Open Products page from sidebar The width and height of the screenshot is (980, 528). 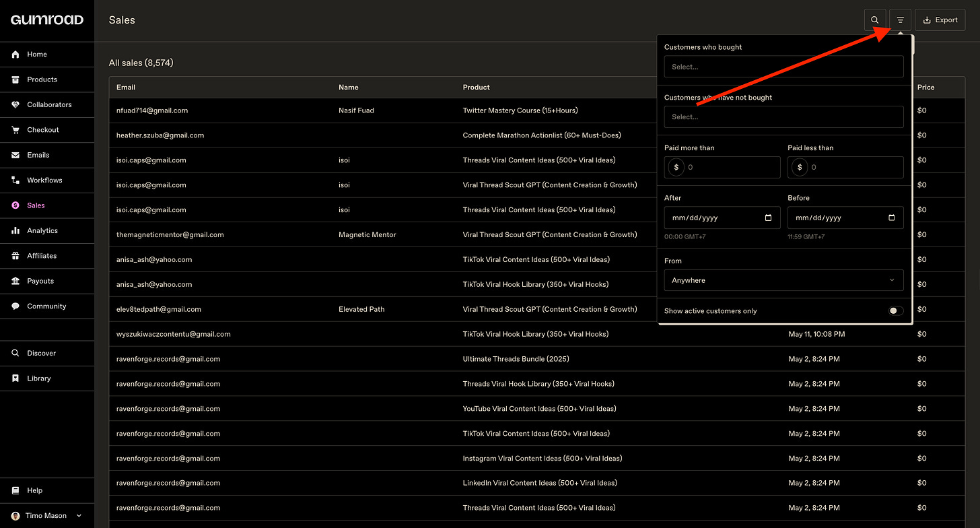click(x=47, y=79)
